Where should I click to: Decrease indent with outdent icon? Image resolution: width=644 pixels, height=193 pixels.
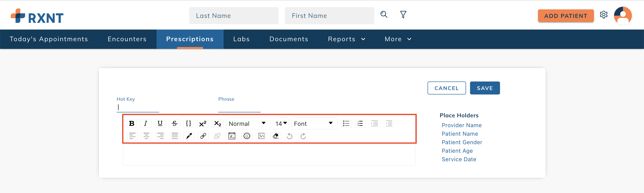[389, 123]
